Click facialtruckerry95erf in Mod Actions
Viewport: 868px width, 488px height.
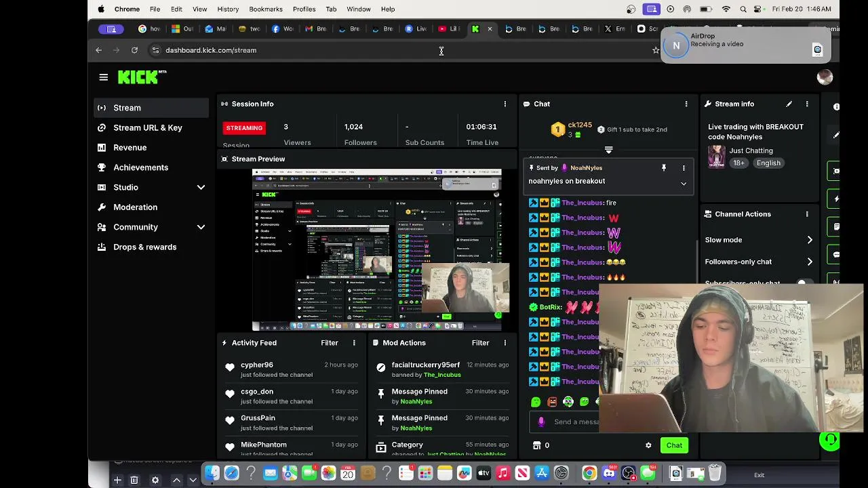(425, 365)
